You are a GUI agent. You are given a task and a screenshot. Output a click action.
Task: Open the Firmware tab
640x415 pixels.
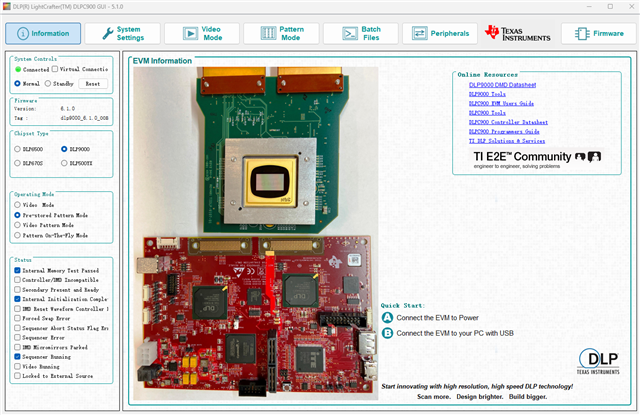coord(599,33)
